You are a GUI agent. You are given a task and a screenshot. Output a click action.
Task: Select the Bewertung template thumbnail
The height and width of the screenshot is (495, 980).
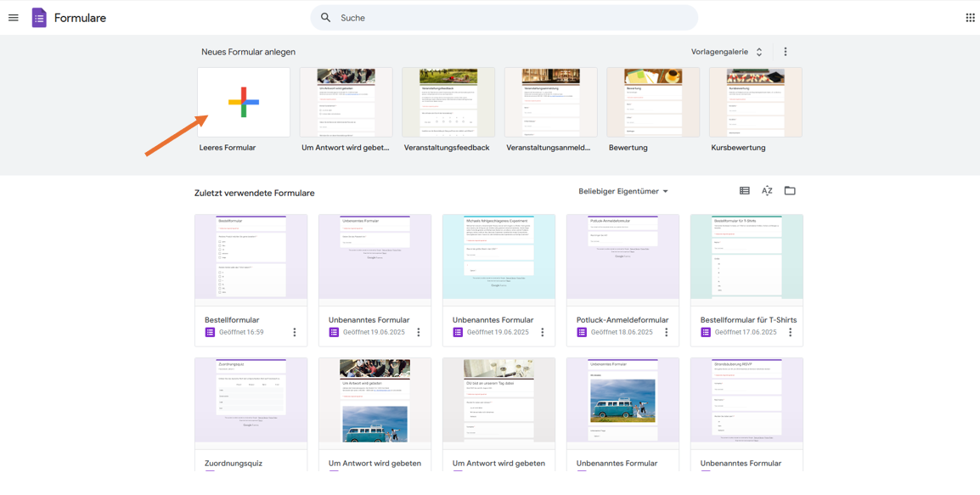[x=653, y=103]
